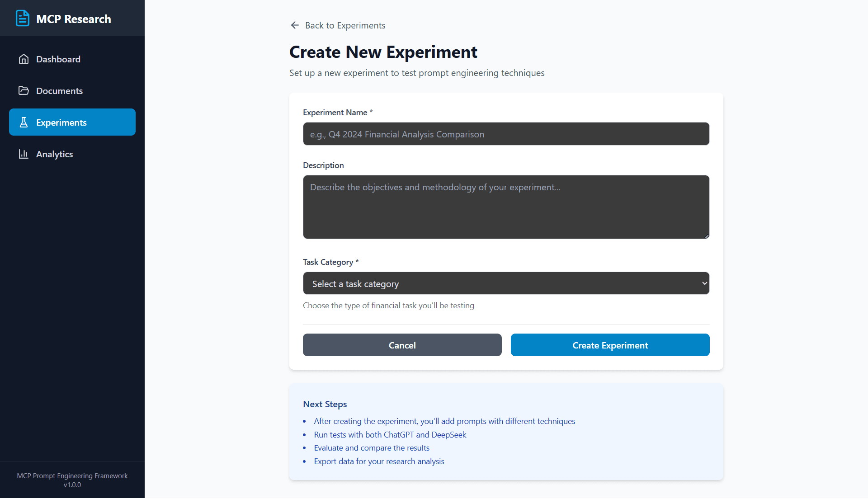
Task: Click the Documents folder icon
Action: pyautogui.click(x=24, y=91)
